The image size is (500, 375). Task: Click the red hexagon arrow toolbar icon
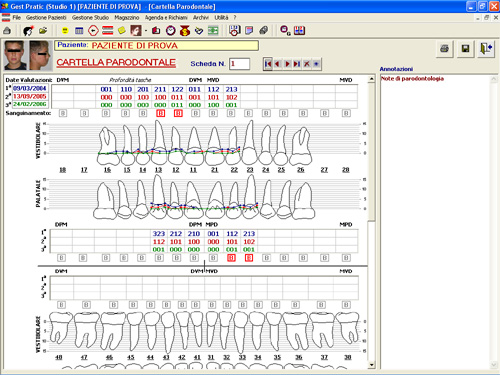point(93,31)
